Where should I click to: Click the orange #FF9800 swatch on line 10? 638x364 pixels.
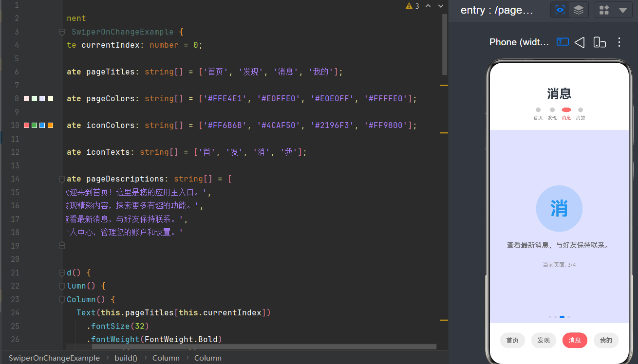click(x=50, y=126)
